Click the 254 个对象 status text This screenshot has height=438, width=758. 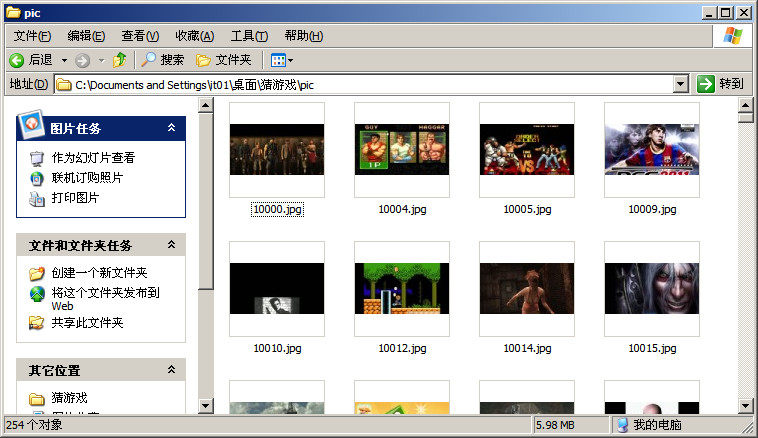point(34,425)
